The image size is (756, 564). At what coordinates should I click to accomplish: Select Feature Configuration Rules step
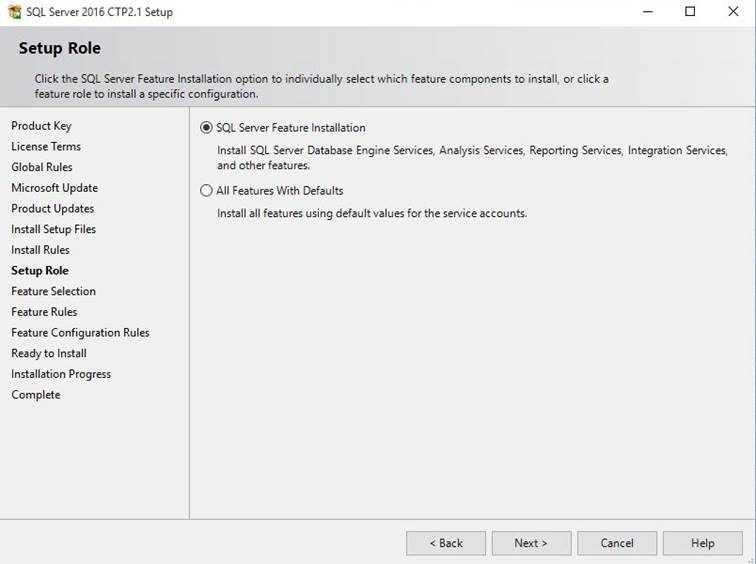pos(81,333)
